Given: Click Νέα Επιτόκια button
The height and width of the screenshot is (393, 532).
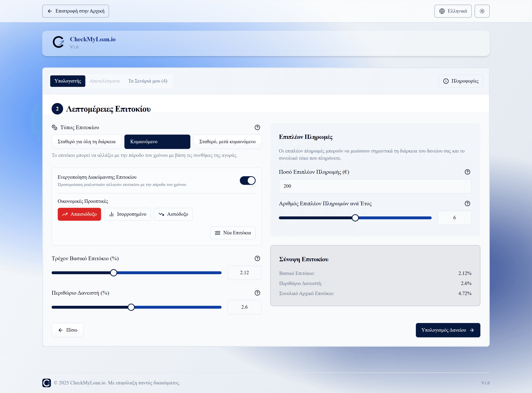Looking at the screenshot, I should [x=233, y=233].
